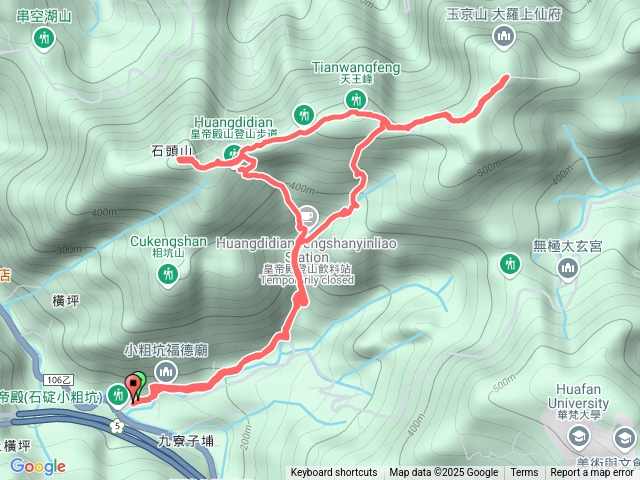Select the red route end marker pin
This screenshot has width=640, height=480.
pos(133,389)
